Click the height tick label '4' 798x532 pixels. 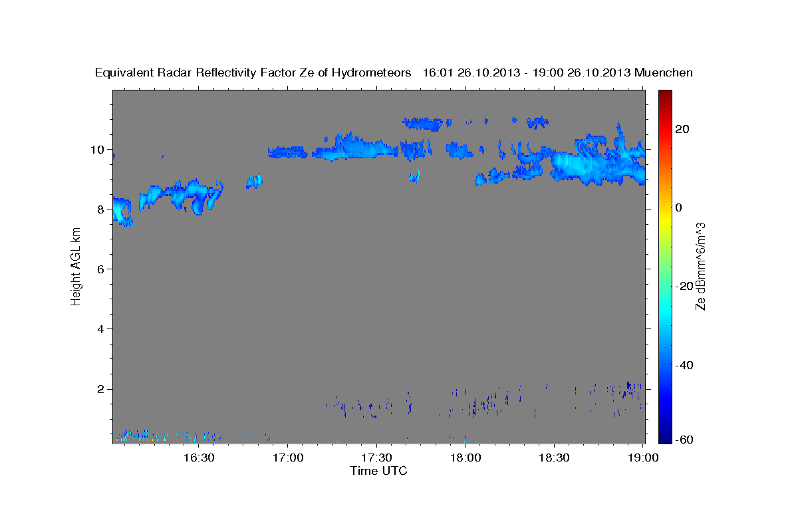click(x=102, y=329)
